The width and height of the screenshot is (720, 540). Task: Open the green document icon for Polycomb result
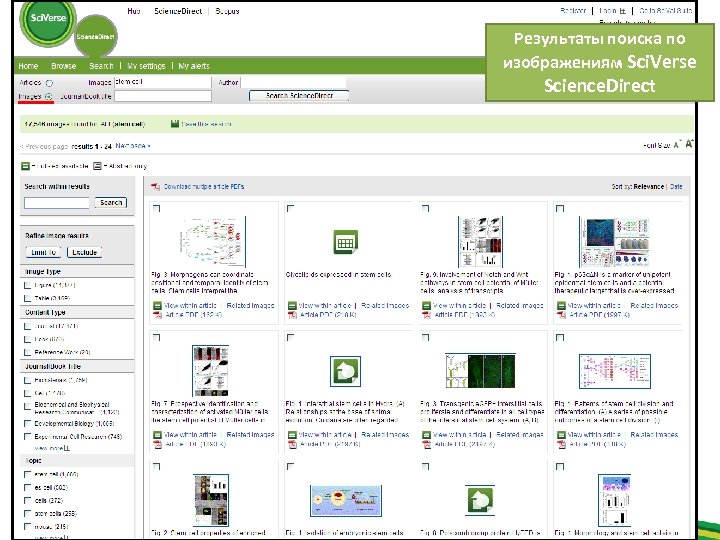pos(480,500)
